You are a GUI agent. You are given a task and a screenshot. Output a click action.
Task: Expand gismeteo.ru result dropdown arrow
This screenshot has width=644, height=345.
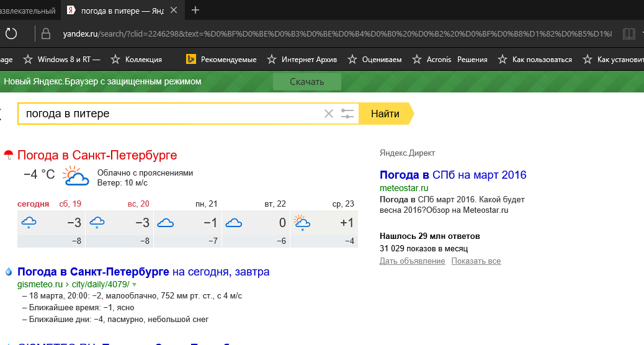pyautogui.click(x=134, y=285)
